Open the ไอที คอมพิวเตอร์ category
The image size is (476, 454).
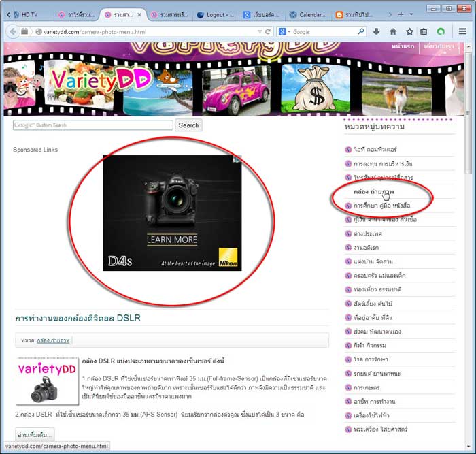point(375,150)
